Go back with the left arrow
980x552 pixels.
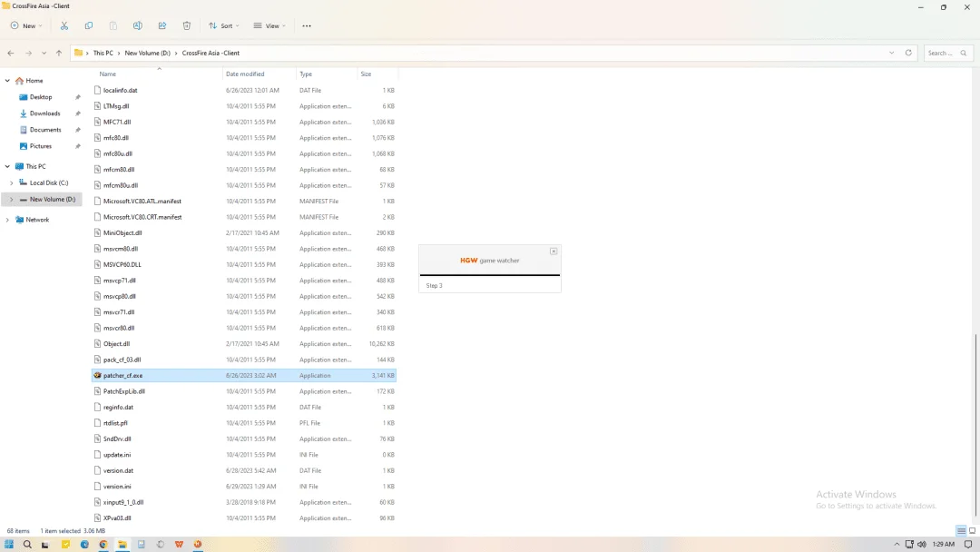pos(11,54)
